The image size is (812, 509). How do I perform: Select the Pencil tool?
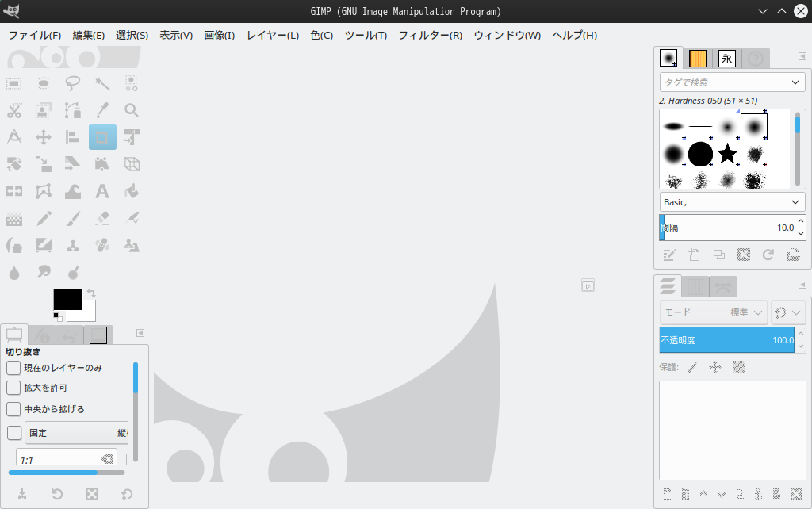click(x=44, y=219)
